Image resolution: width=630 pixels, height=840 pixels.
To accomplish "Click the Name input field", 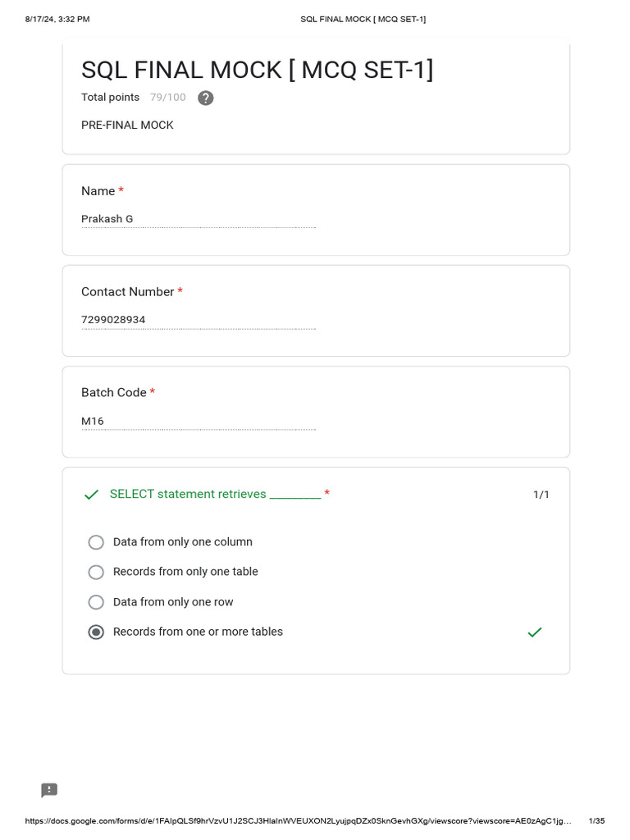I will 198,219.
